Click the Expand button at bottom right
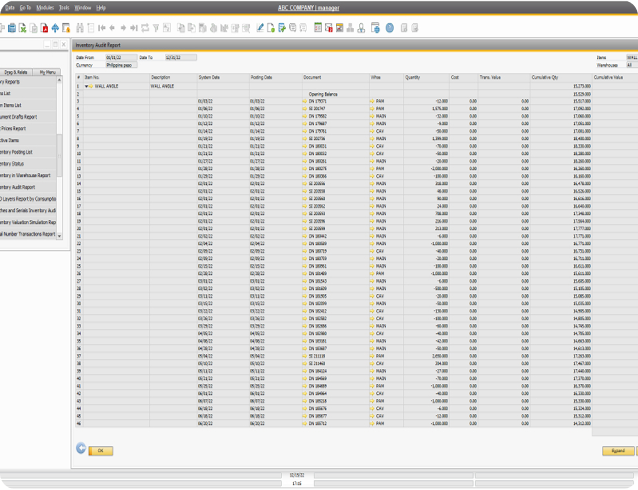This screenshot has width=638, height=490. [x=619, y=451]
